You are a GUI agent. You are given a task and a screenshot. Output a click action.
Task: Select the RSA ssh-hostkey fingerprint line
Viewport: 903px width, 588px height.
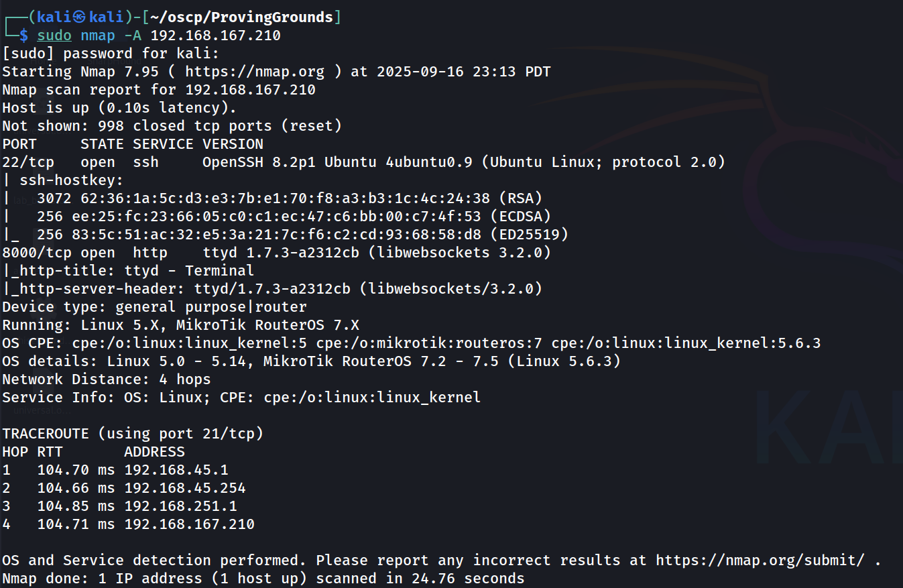(290, 198)
